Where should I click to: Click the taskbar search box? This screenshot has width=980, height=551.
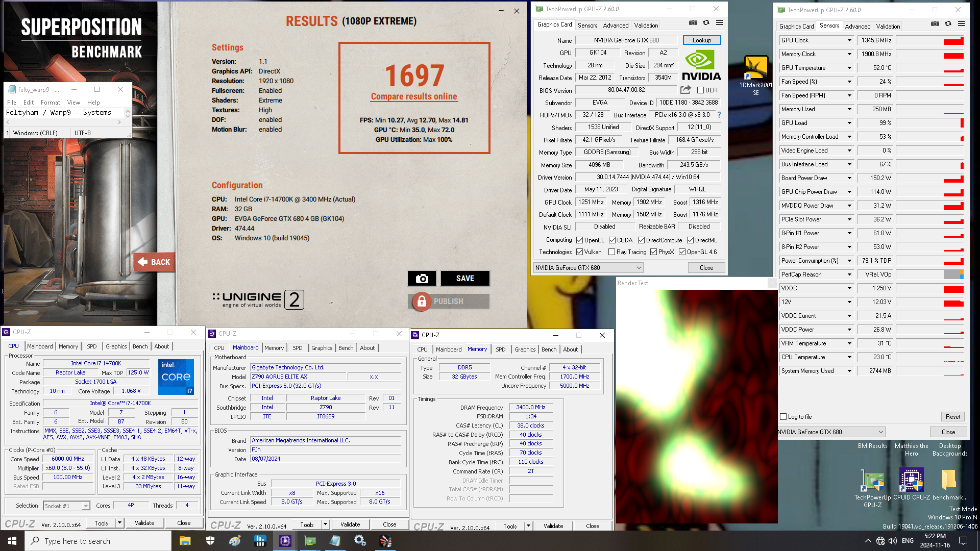click(98, 541)
